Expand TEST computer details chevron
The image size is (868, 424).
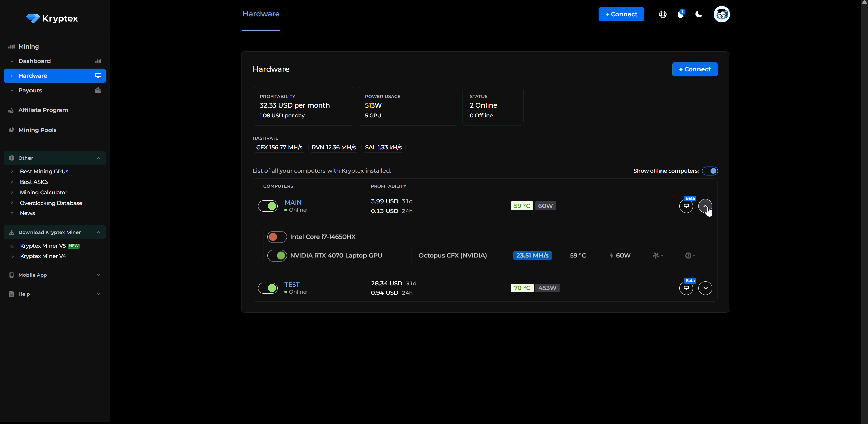705,288
